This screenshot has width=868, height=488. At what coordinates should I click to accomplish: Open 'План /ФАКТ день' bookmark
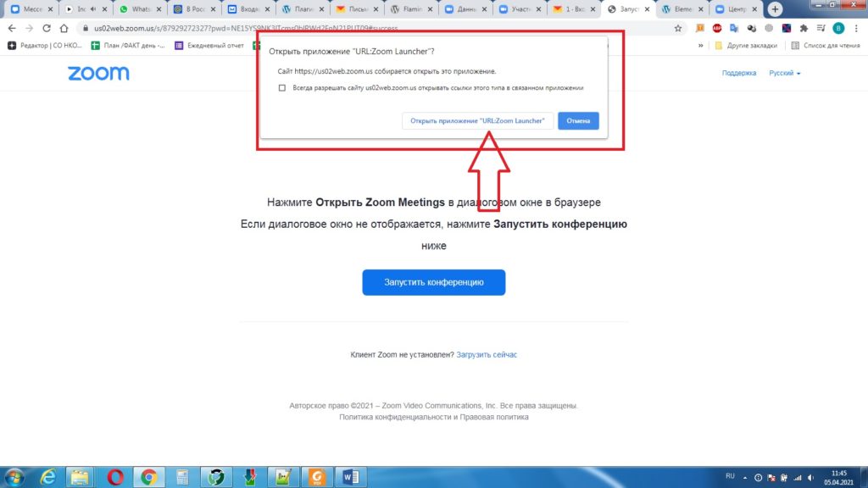pos(129,46)
